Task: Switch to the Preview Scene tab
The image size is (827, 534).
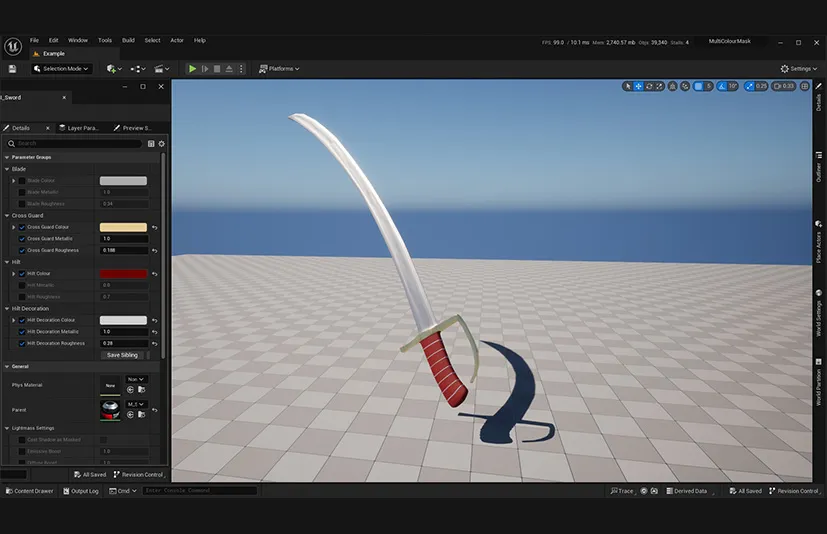Action: [x=133, y=128]
